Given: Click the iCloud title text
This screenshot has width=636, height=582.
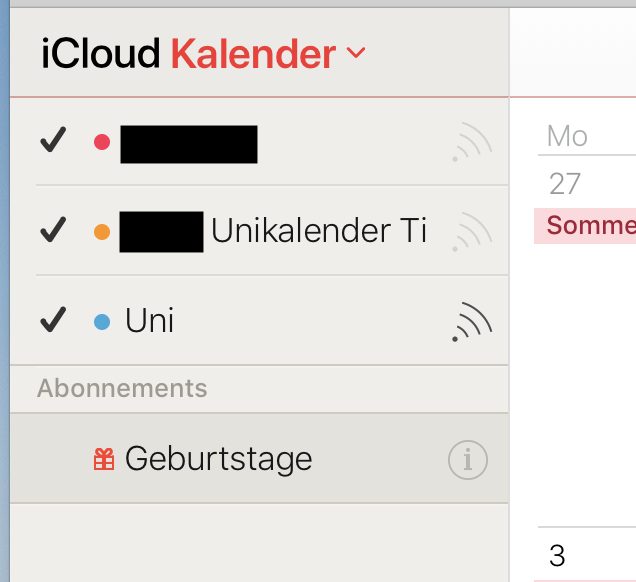Looking at the screenshot, I should click(100, 54).
